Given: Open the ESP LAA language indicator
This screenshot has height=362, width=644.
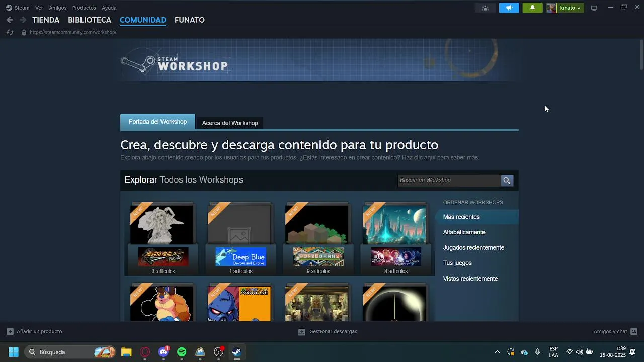Looking at the screenshot, I should (553, 352).
